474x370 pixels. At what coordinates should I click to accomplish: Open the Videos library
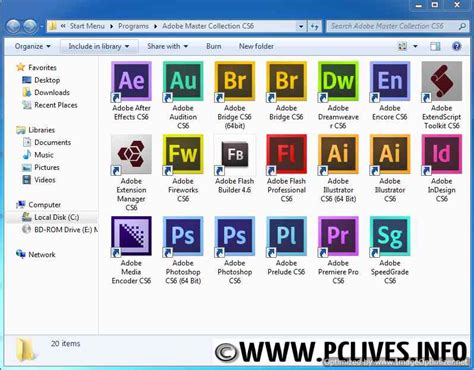38,180
